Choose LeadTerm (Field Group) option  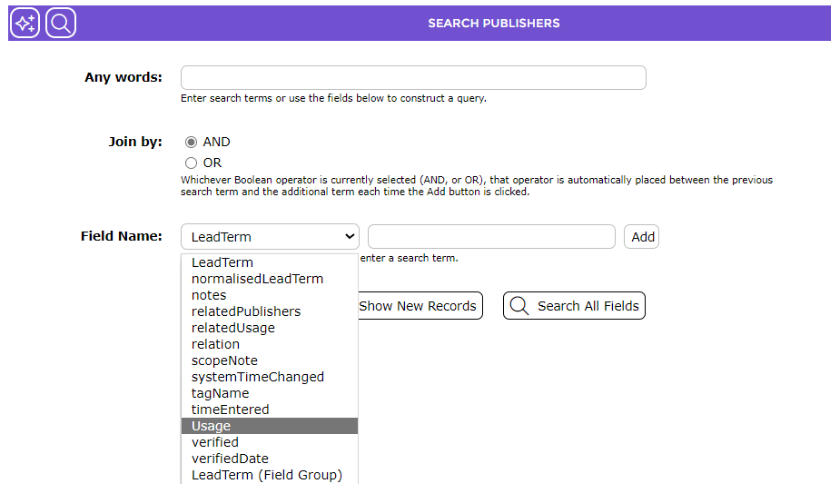point(270,476)
